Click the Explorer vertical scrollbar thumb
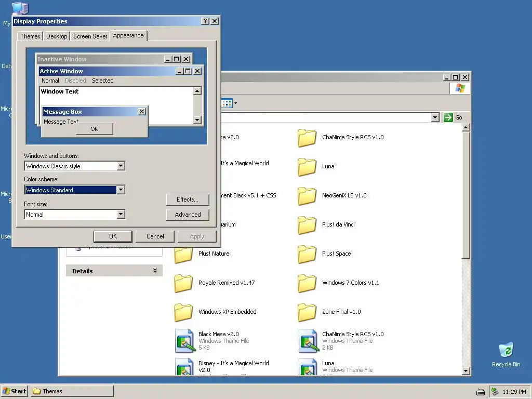The image size is (532, 399). [466, 195]
